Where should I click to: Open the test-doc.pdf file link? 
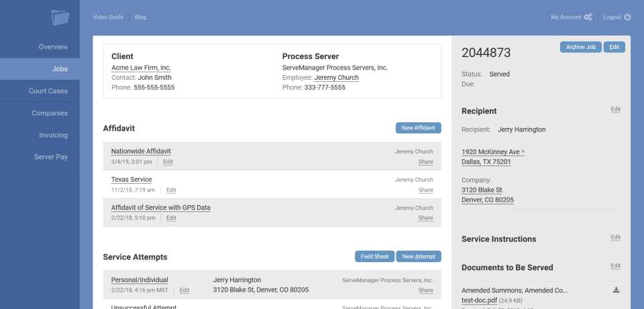[x=479, y=300]
